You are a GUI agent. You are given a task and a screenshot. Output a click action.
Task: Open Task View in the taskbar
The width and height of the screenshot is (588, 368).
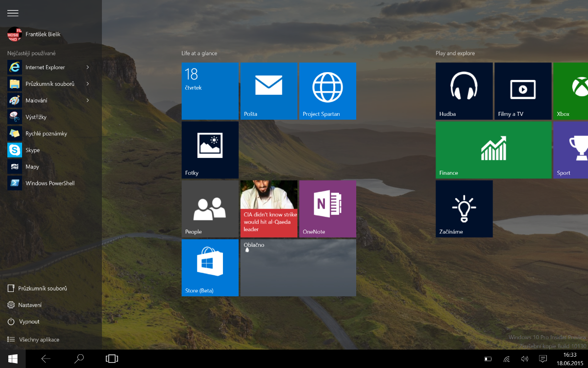pyautogui.click(x=112, y=359)
